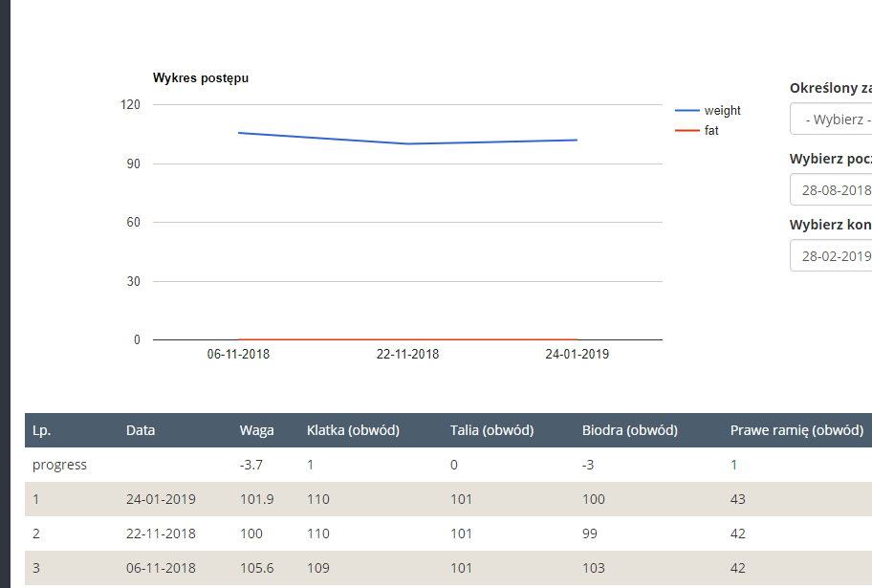Click the "Biodra (obwód)" column header
Viewport: 872px width, 588px height.
[x=629, y=430]
